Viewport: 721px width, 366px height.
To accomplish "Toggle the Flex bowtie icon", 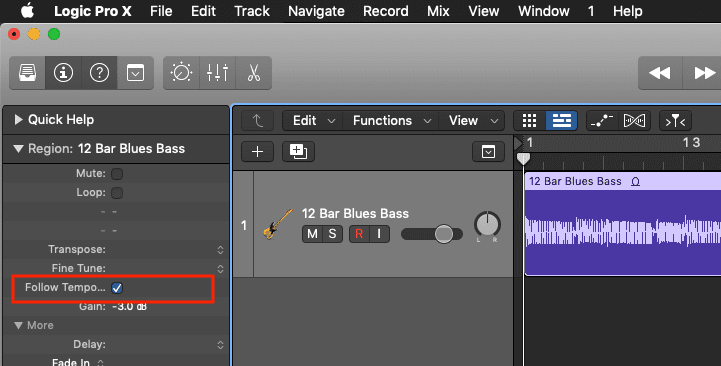I will [634, 120].
